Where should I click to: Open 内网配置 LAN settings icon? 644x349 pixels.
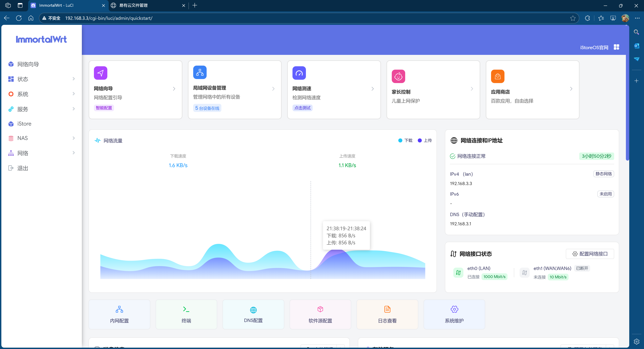(x=119, y=309)
